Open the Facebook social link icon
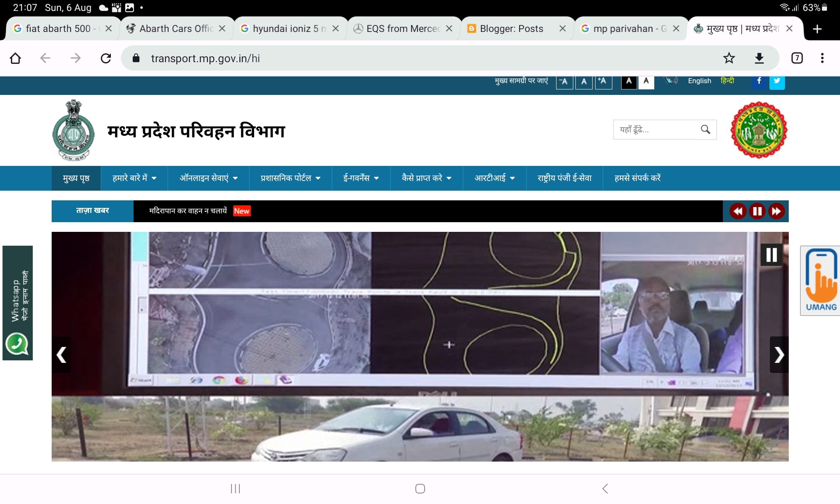Viewport: 840px width, 504px height. click(759, 81)
